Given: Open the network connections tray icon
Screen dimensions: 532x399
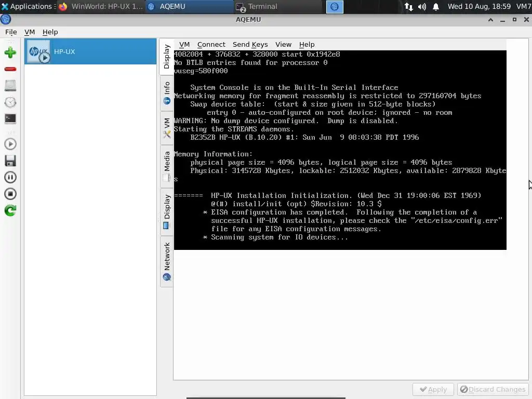Looking at the screenshot, I should (408, 7).
